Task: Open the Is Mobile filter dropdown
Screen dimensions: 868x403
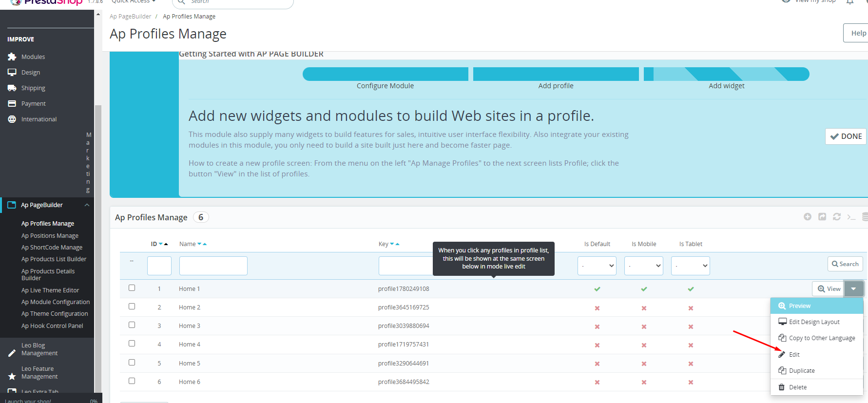Action: coord(644,266)
